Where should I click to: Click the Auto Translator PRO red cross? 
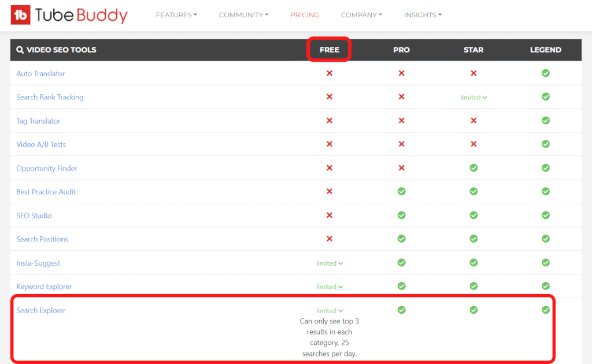[x=401, y=73]
